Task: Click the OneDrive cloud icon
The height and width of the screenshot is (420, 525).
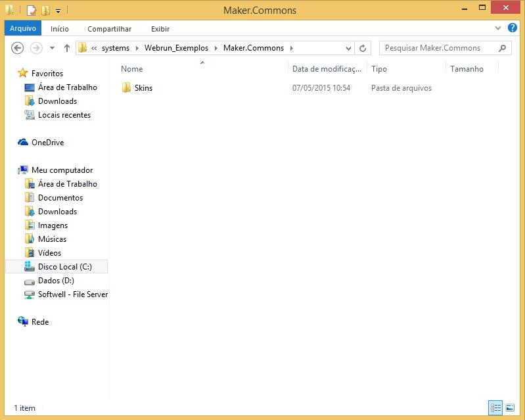Action: [x=23, y=143]
